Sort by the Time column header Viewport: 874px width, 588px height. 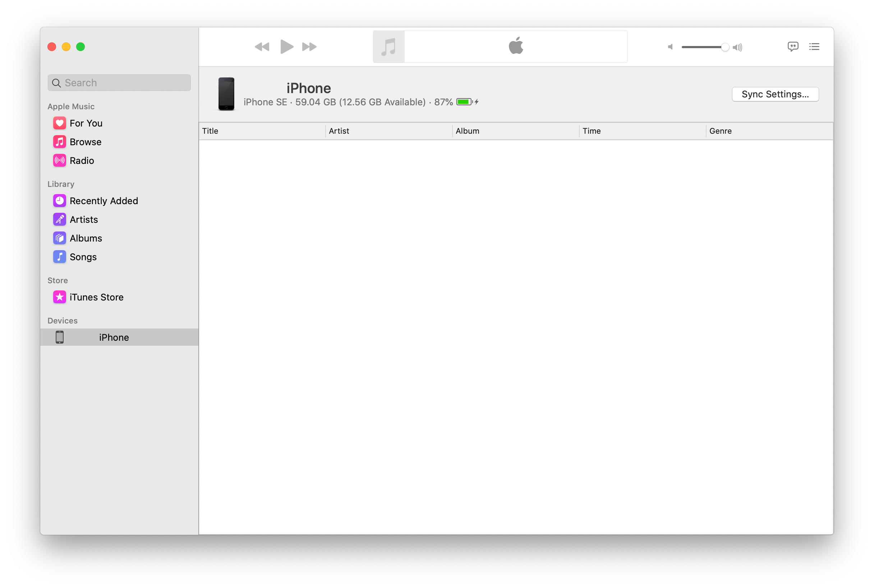642,131
